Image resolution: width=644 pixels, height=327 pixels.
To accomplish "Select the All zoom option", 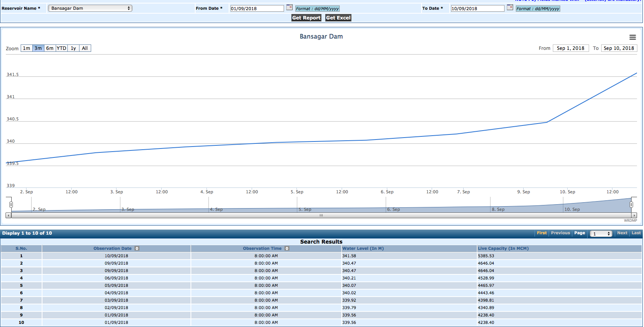I will click(x=85, y=48).
